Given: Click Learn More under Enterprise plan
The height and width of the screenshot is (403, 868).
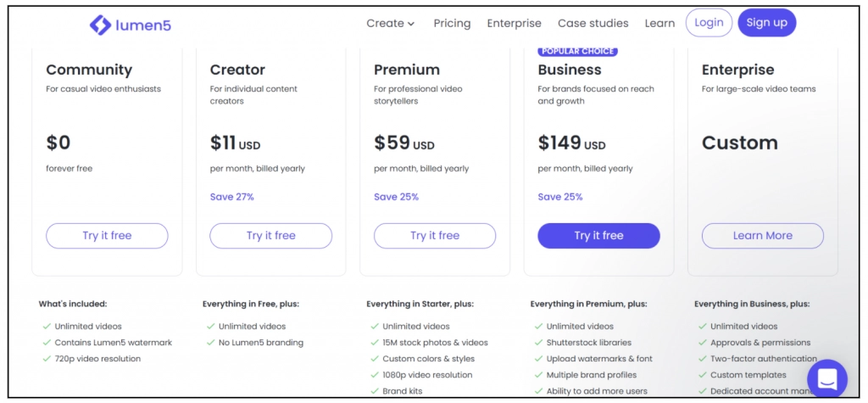Looking at the screenshot, I should pos(762,236).
